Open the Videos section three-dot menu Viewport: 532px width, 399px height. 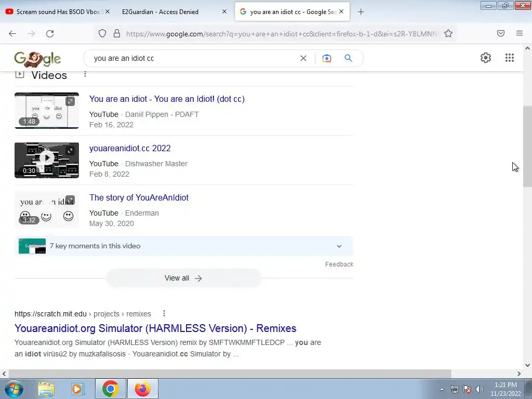coord(85,74)
